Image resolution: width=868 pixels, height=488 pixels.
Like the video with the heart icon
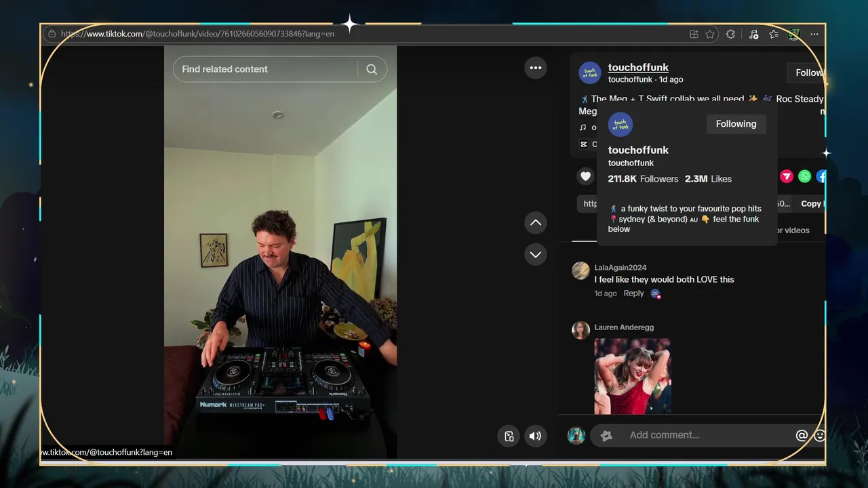[x=585, y=176]
